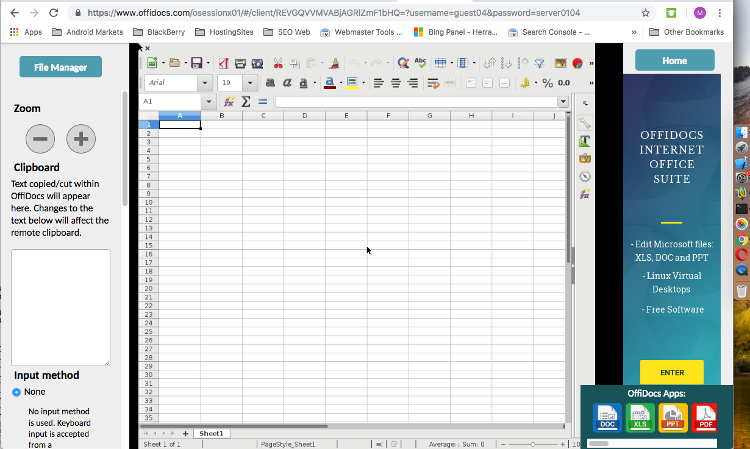Expand the font size dropdown
The height and width of the screenshot is (449, 750).
[x=250, y=83]
